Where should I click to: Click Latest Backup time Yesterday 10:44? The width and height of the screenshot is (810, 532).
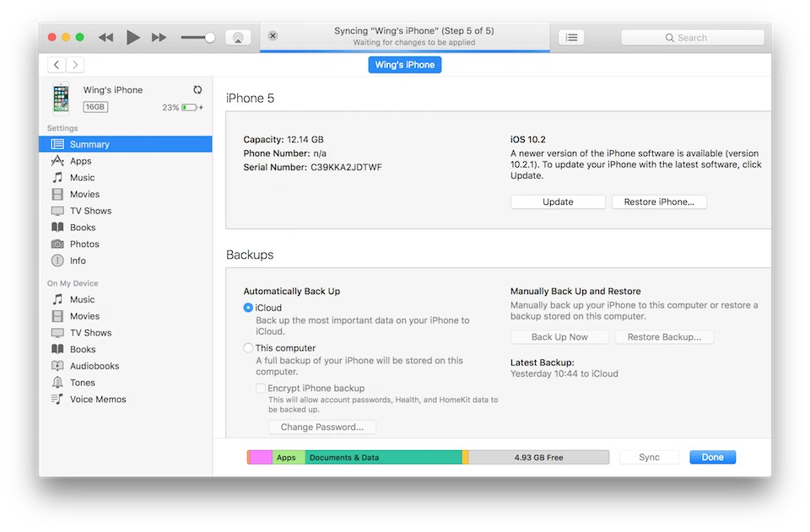(x=564, y=373)
